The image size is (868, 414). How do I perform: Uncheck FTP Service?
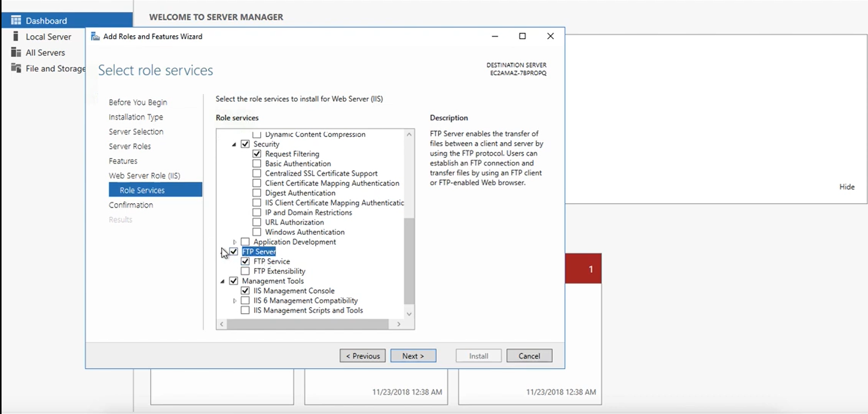coord(245,261)
